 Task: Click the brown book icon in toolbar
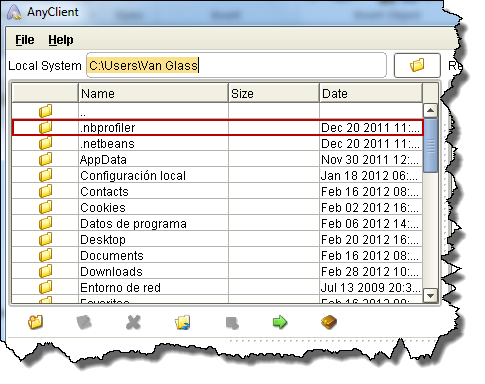(329, 322)
